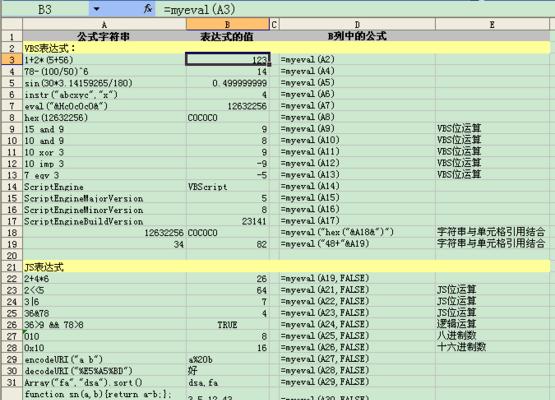
Task: Click formula text =myeval("hex("&A18&")")
Action: [x=337, y=233]
